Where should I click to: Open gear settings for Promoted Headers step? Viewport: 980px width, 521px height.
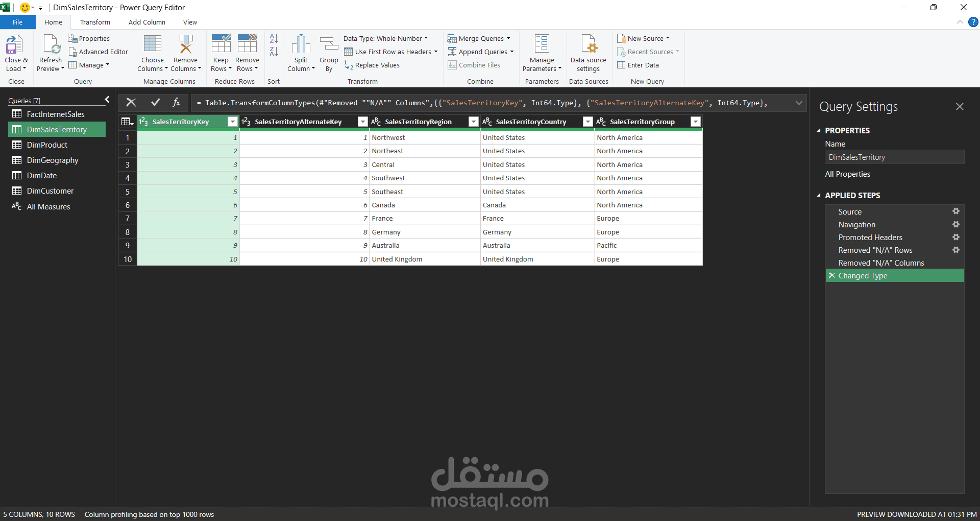pyautogui.click(x=956, y=237)
